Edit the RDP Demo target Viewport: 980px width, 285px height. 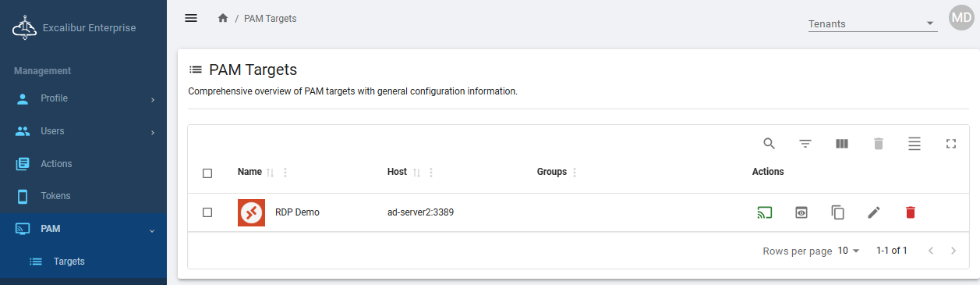pyautogui.click(x=874, y=212)
